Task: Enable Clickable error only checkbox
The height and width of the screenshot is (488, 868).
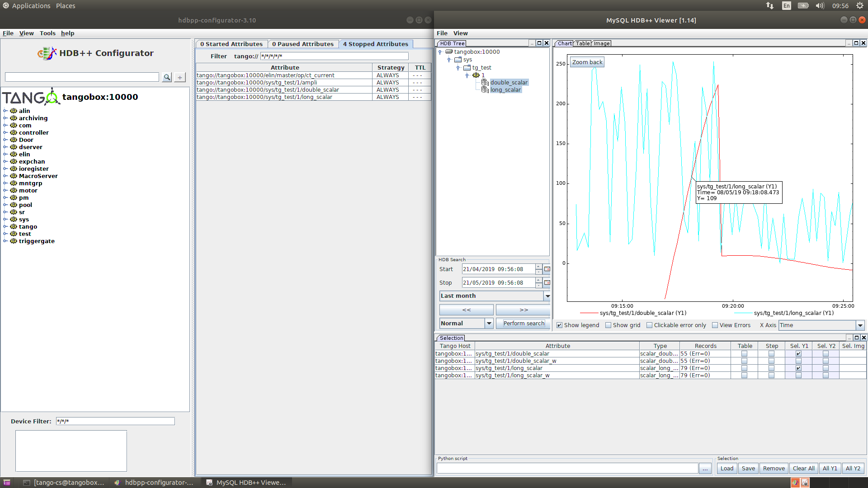Action: [x=649, y=325]
